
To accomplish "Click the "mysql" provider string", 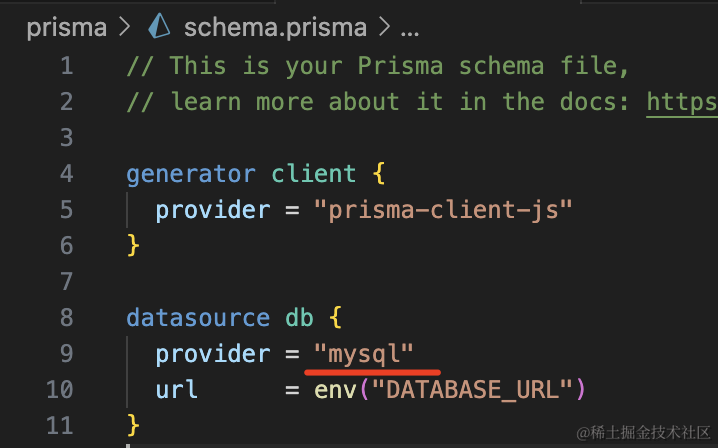I will click(364, 354).
